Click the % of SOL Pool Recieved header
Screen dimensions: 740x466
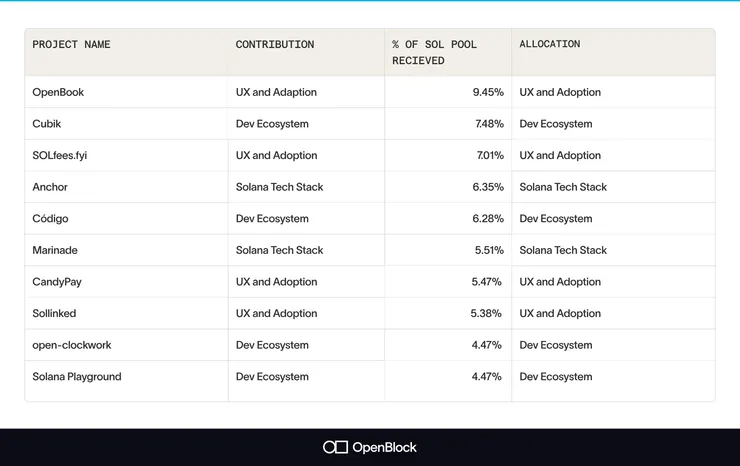tap(434, 52)
